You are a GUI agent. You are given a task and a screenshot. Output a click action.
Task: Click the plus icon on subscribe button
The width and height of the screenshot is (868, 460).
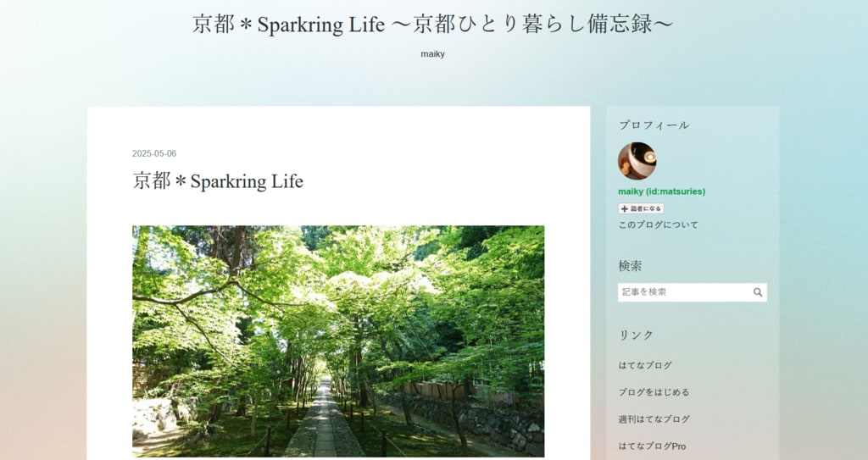tap(625, 208)
